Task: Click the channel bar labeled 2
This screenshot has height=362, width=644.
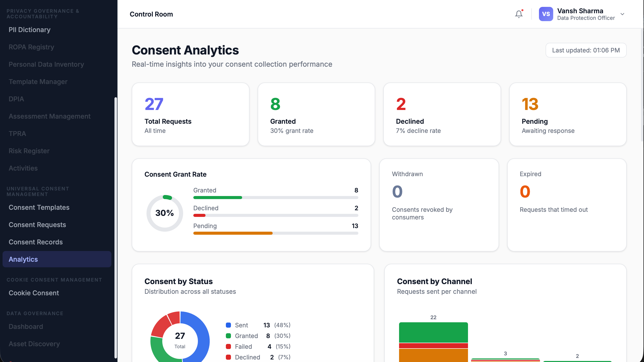Action: click(577, 361)
